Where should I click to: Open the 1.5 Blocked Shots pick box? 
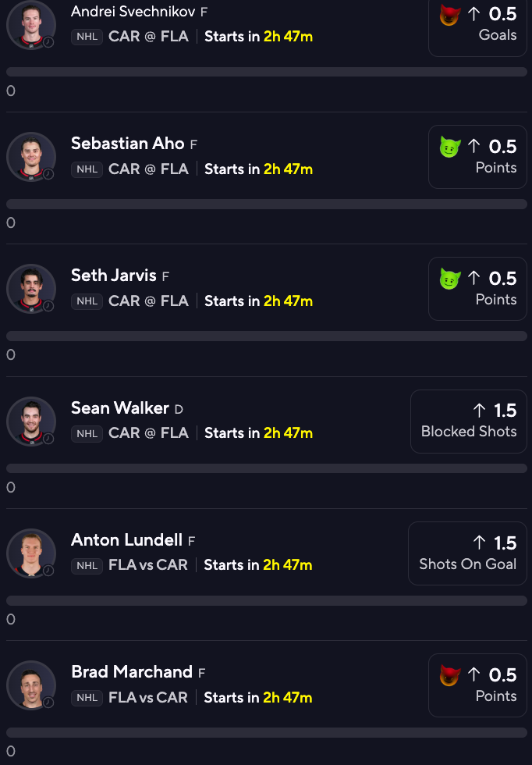[x=469, y=422]
